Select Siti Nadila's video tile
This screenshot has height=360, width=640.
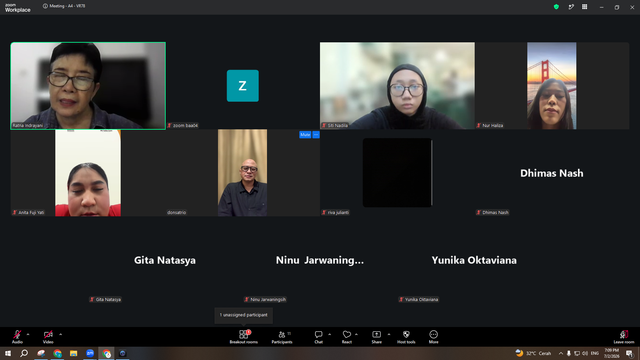(397, 86)
